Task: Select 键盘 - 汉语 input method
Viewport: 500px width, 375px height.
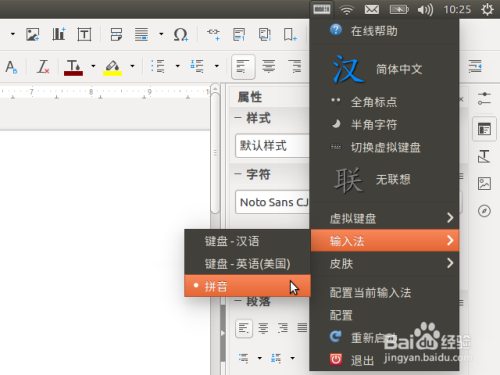Action: click(x=247, y=241)
